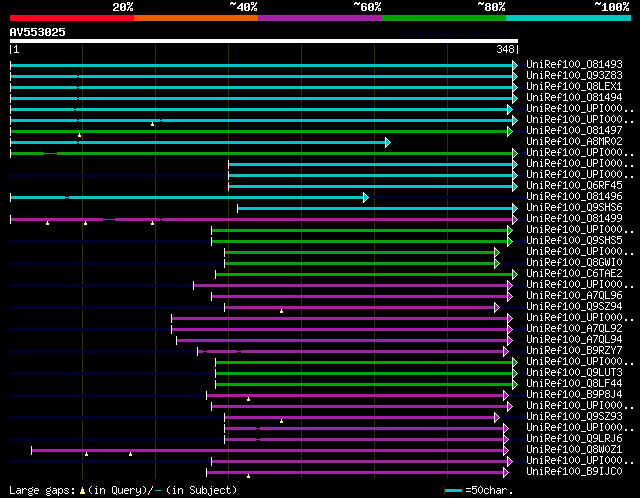
Task: Click the query end position 348 label
Action: tap(505, 49)
